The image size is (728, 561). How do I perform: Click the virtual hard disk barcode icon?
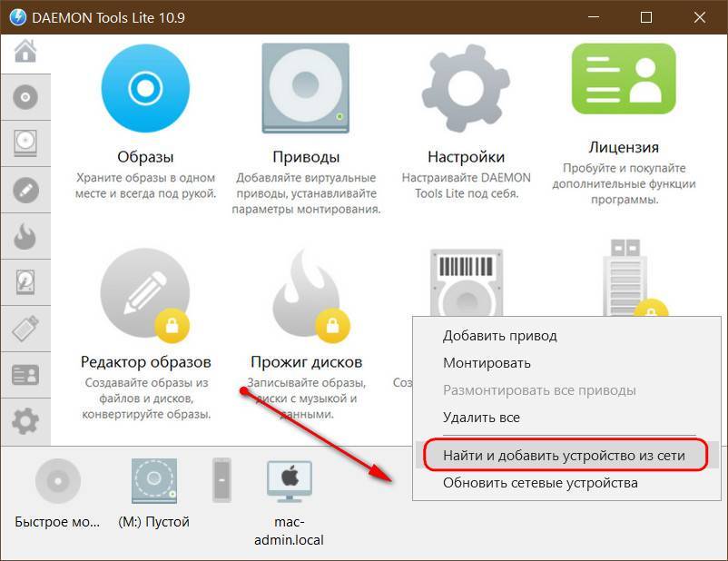click(467, 283)
